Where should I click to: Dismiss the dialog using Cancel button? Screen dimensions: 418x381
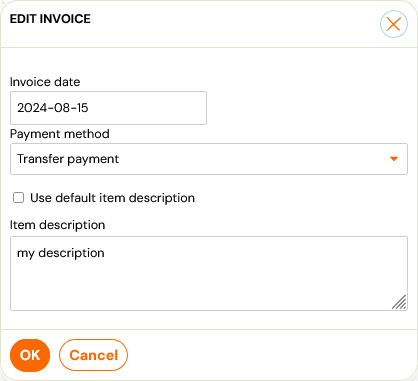93,355
